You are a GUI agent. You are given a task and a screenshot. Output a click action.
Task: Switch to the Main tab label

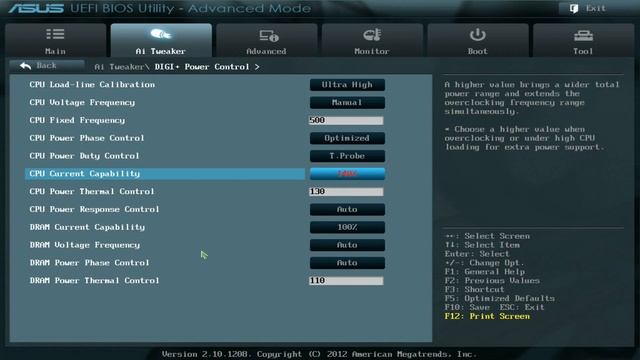click(x=55, y=51)
